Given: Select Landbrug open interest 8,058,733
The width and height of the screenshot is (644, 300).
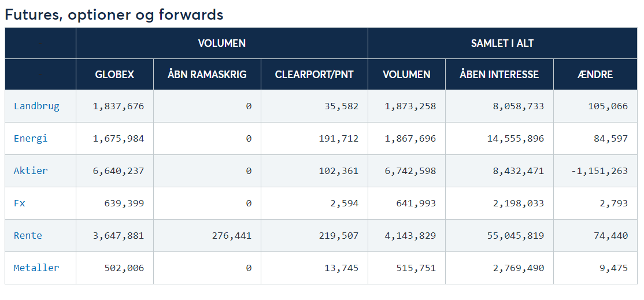Looking at the screenshot, I should pos(519,106).
